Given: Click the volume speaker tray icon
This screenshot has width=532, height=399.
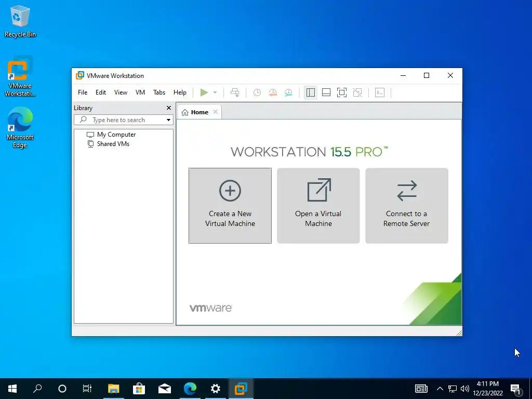Looking at the screenshot, I should click(465, 389).
